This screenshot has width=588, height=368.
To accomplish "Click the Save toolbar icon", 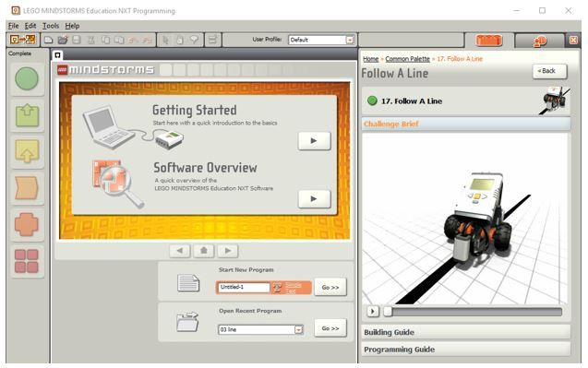I will (x=77, y=40).
